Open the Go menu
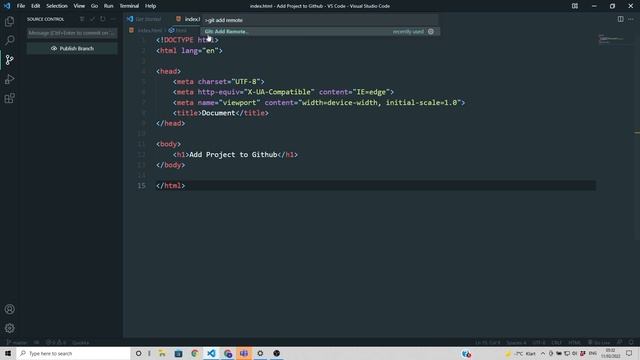 pos(94,6)
